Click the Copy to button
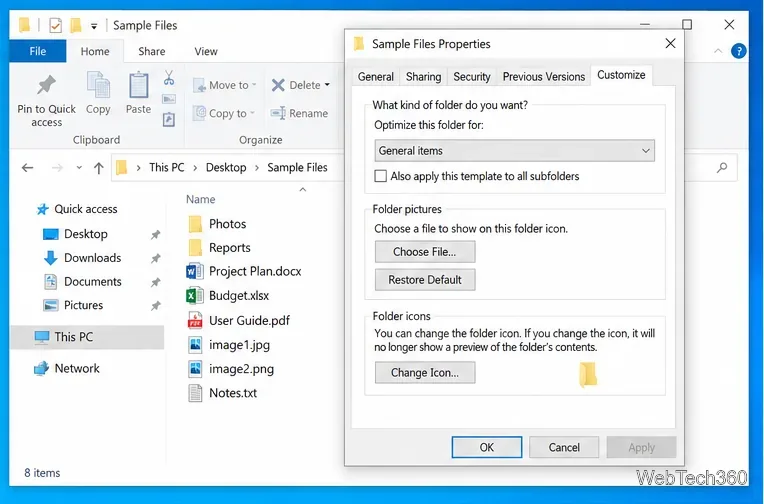Viewport: 764px width, 504px height. (224, 113)
